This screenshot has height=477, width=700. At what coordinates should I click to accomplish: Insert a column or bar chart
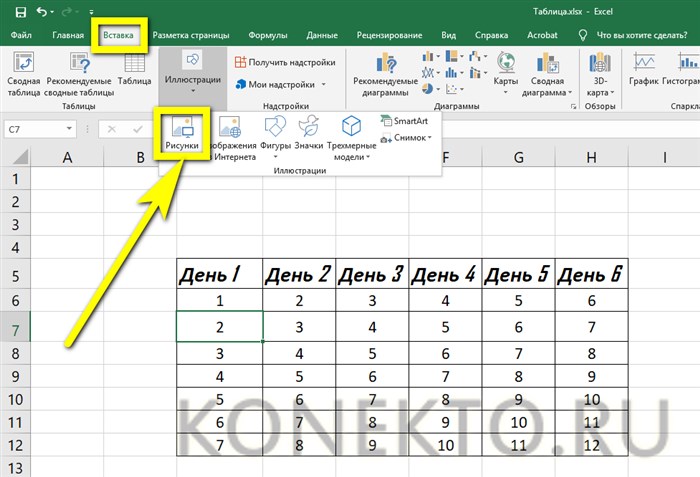431,56
